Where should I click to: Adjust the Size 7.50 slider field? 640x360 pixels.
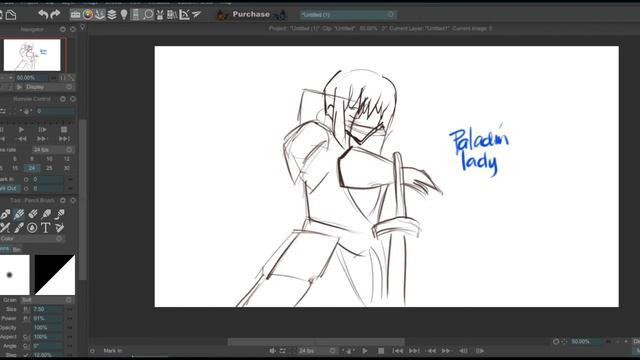pyautogui.click(x=48, y=309)
